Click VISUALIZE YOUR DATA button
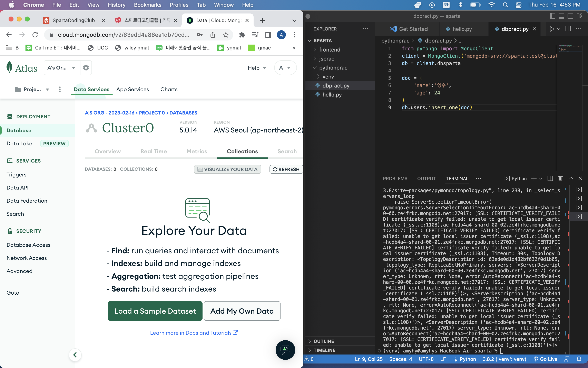Screen dimensions: 588x368 click(x=227, y=169)
